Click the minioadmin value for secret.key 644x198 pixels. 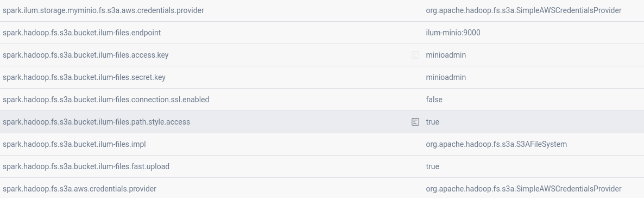pyautogui.click(x=446, y=77)
